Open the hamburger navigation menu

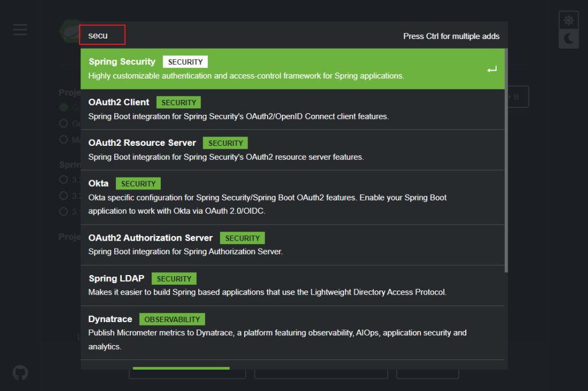pyautogui.click(x=20, y=30)
